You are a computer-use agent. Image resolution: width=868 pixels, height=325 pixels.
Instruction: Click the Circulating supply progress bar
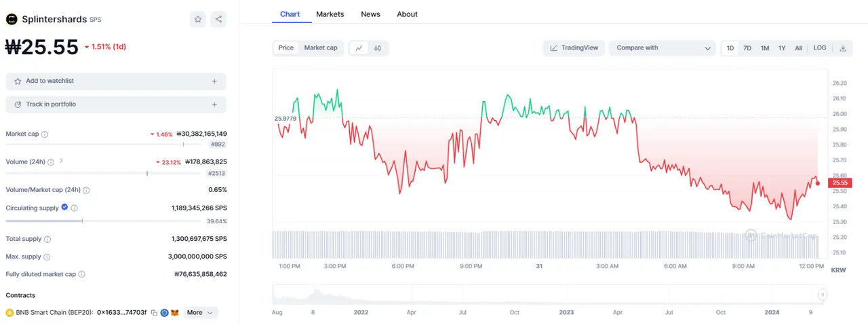pos(104,221)
